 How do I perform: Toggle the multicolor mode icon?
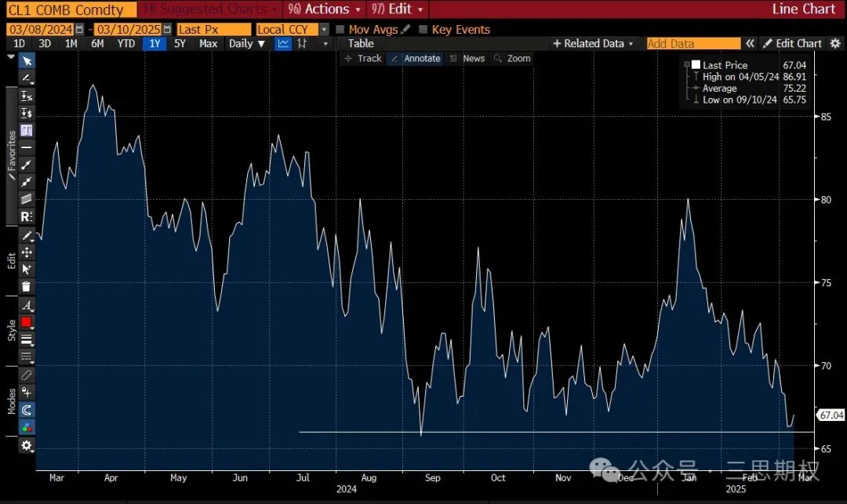click(27, 428)
